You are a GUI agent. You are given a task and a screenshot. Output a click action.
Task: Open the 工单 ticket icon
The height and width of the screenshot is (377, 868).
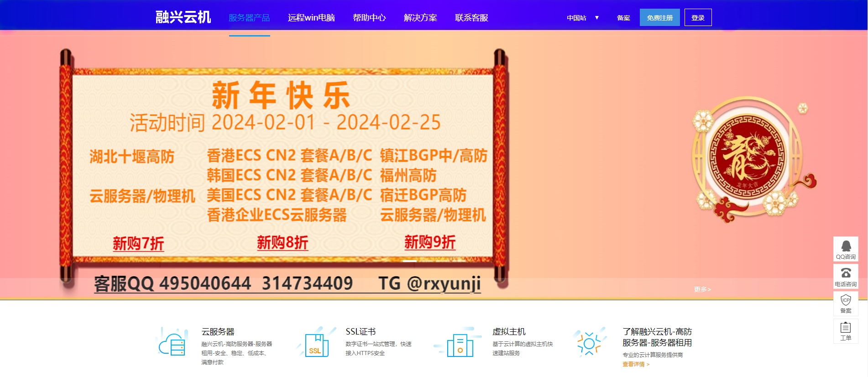tap(846, 331)
